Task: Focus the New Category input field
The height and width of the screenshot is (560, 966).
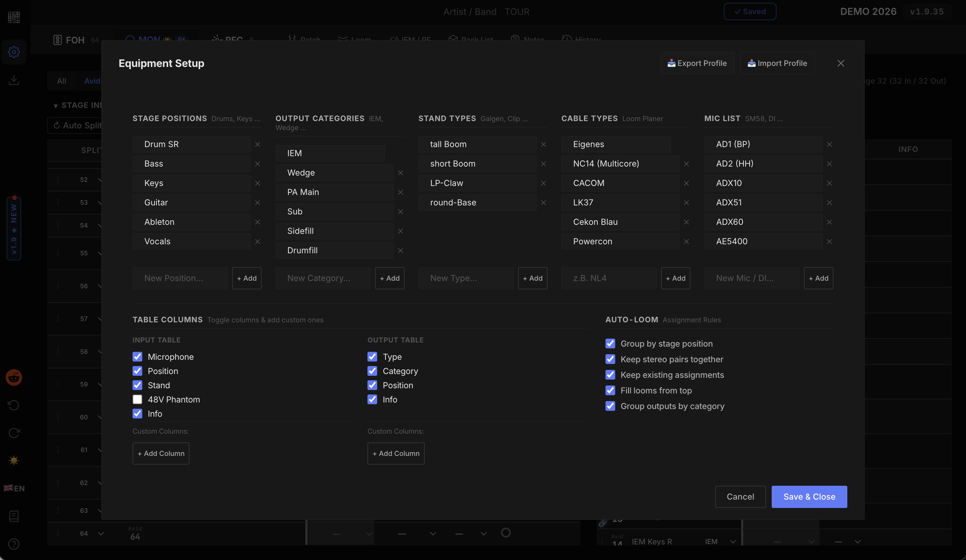Action: [323, 278]
